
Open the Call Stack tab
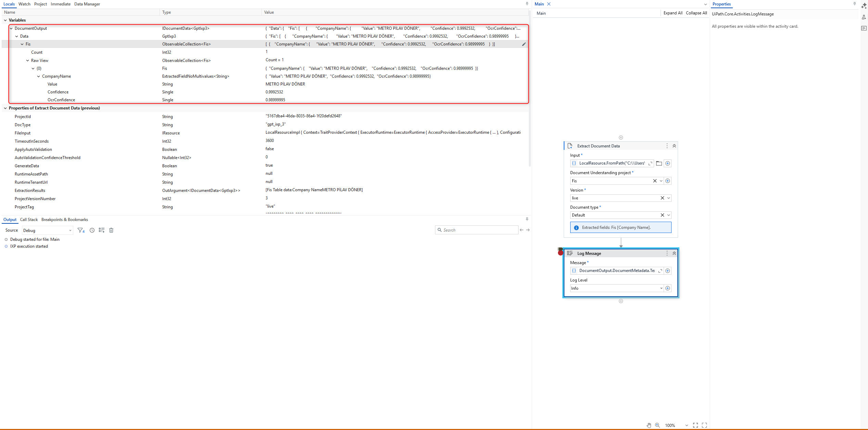29,220
